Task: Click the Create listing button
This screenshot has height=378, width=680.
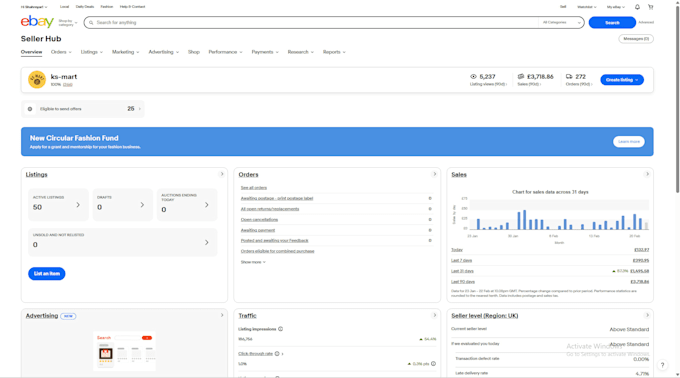Action: (622, 80)
